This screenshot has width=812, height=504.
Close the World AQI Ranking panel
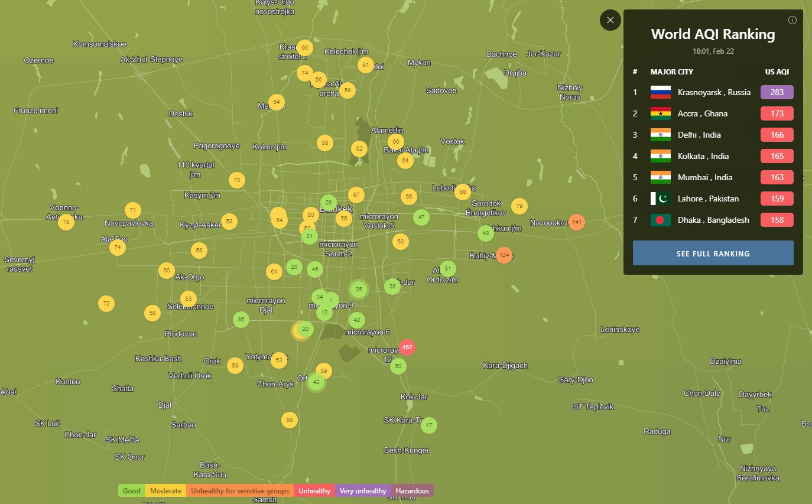tap(610, 20)
